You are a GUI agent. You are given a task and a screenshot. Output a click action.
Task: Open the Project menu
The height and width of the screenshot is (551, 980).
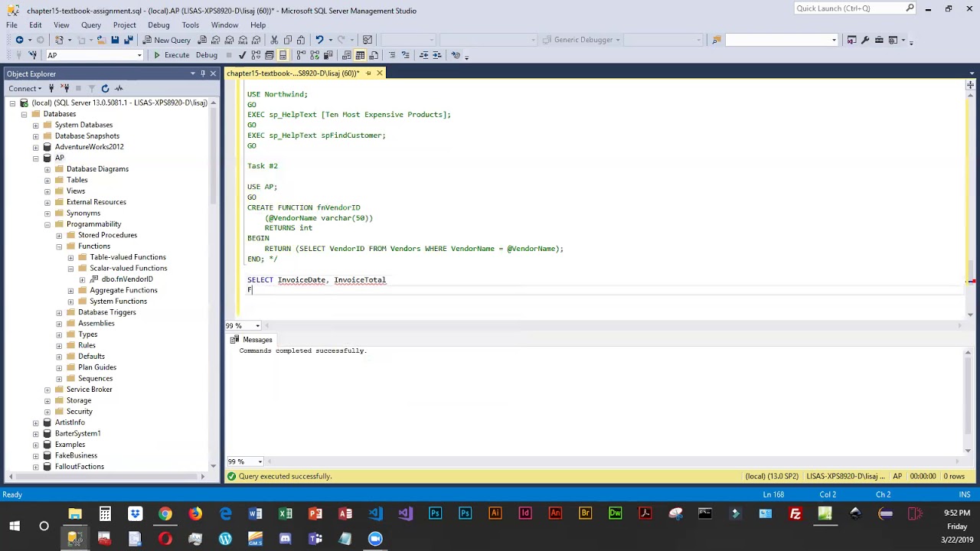[124, 25]
